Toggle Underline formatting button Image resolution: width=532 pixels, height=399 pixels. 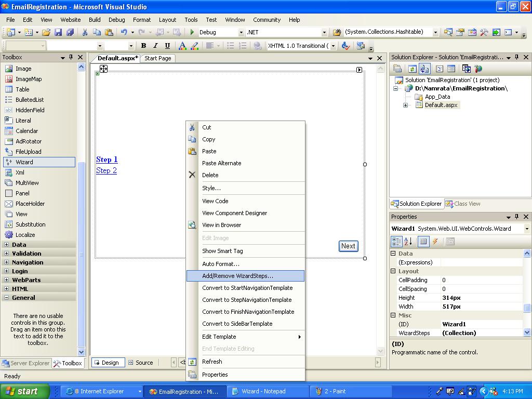pos(167,46)
